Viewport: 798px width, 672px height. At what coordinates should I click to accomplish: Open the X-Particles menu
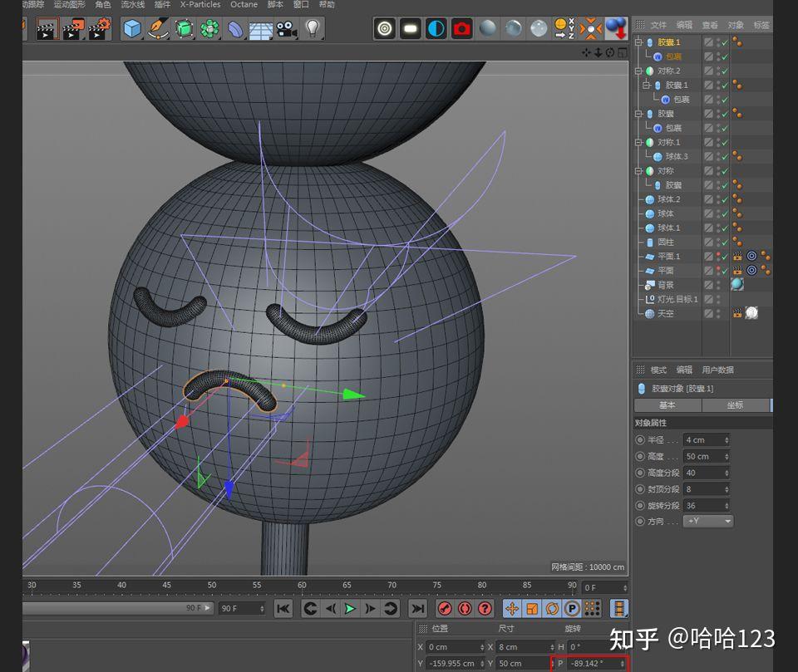click(199, 4)
